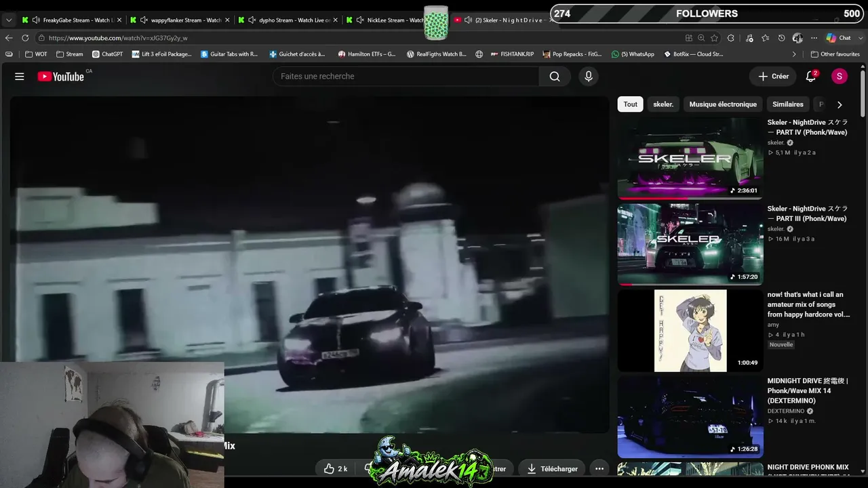Screen dimensions: 868x488
Task: Select the "Tout" filter chip
Action: [x=631, y=104]
